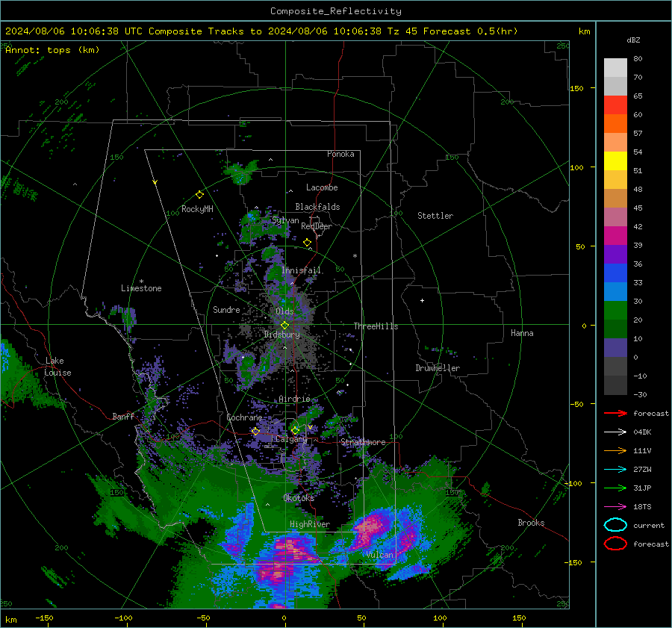This screenshot has width=672, height=628.
Task: Click the RedDeer city label
Action: [x=317, y=226]
